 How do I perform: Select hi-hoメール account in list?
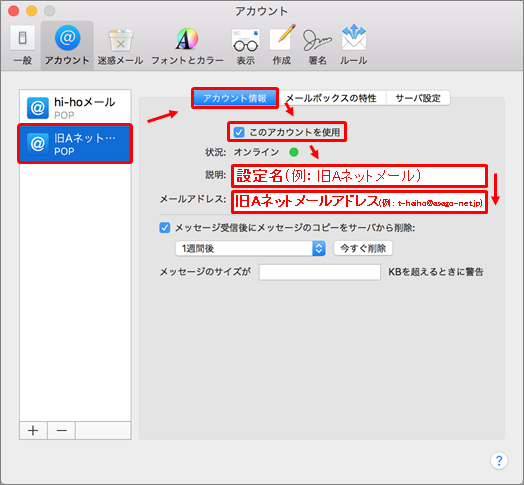(75, 108)
